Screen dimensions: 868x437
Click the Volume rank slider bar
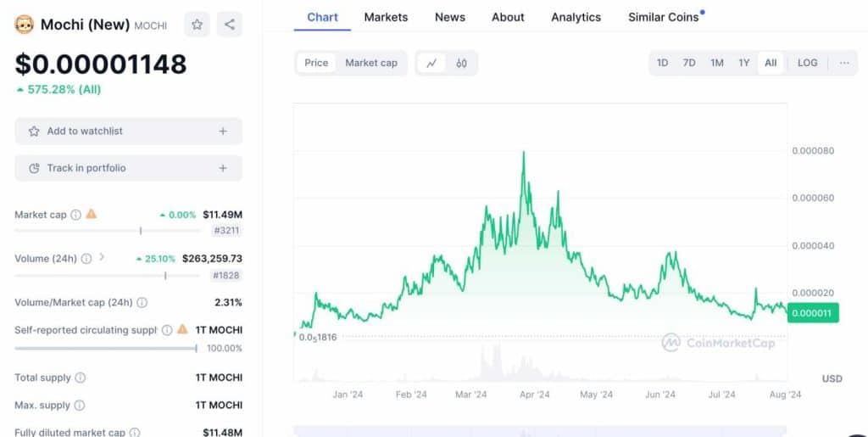(x=108, y=275)
